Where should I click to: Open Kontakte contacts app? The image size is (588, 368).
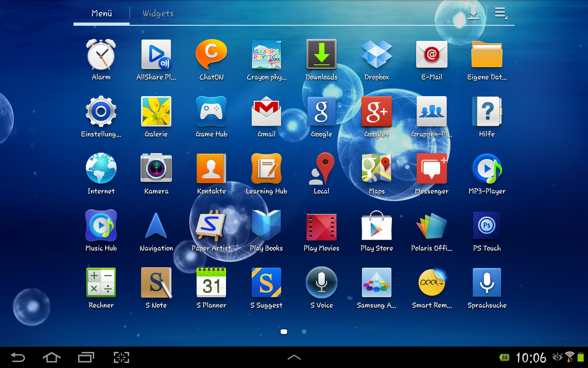(211, 169)
